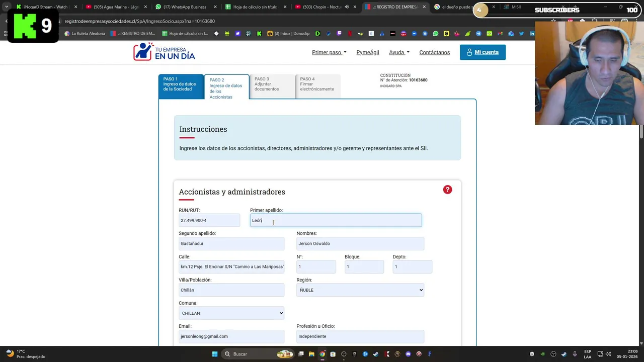Click the Mi cuenta button

tap(482, 52)
